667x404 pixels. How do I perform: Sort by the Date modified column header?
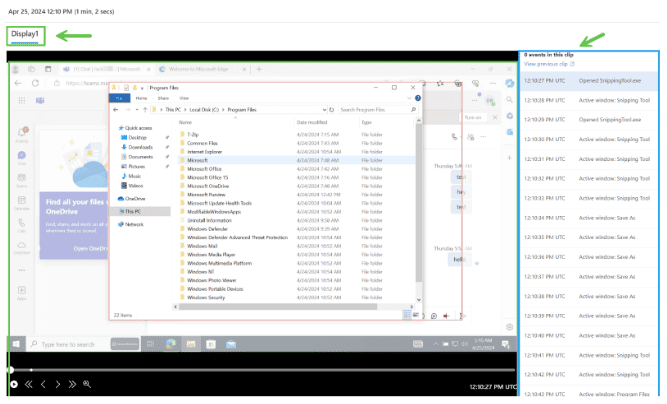coord(312,122)
